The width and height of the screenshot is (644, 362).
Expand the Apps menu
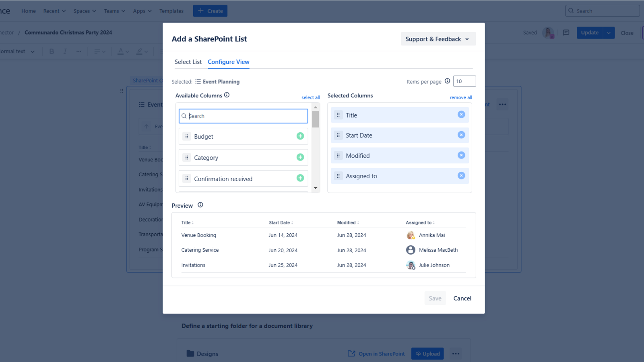pos(142,11)
